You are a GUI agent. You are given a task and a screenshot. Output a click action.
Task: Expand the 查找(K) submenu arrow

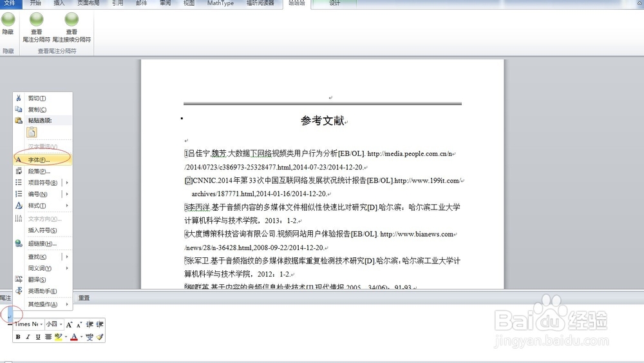(x=67, y=257)
